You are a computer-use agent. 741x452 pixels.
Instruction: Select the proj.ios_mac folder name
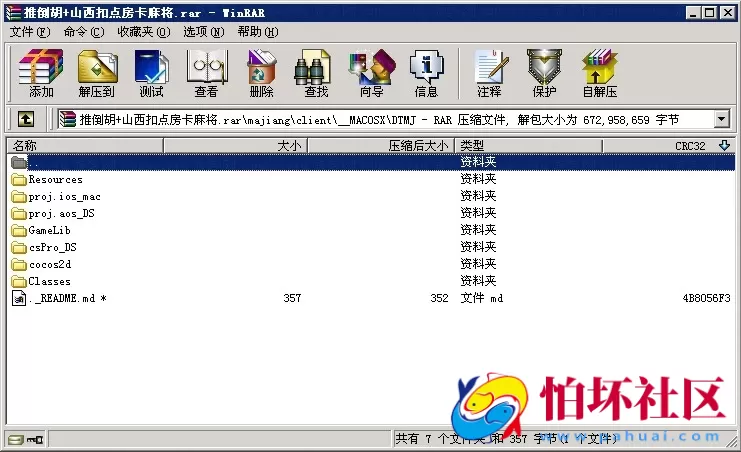coord(64,197)
